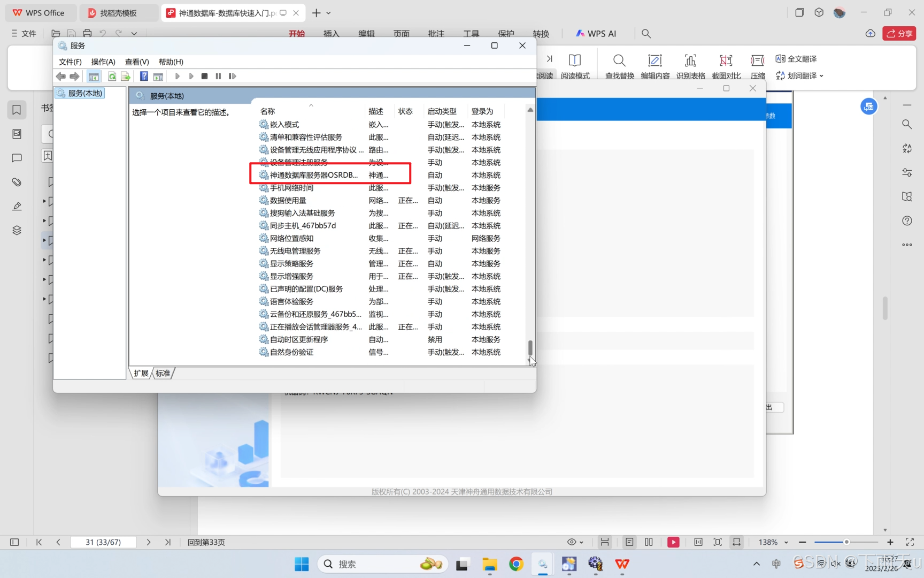Switch to the 标准 tab at bottom of Services
This screenshot has height=578, width=924.
pyautogui.click(x=163, y=373)
